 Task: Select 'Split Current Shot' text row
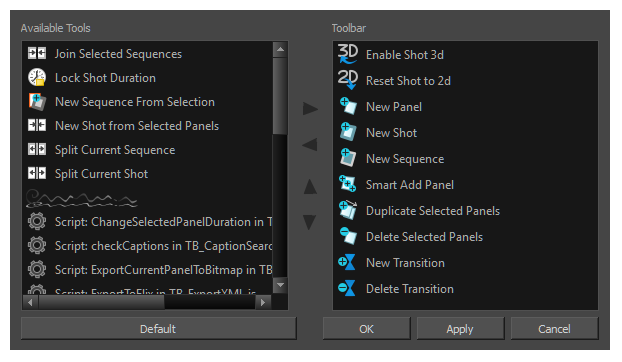(102, 174)
